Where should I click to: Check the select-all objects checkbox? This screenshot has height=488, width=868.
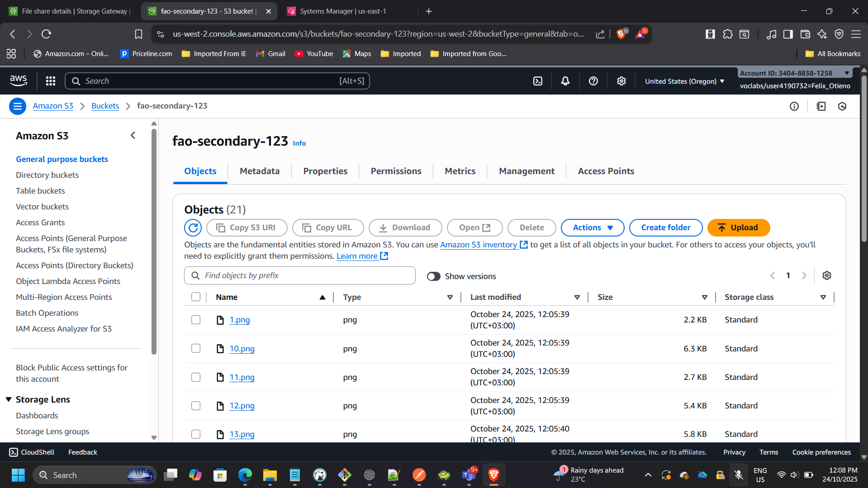[196, 297]
